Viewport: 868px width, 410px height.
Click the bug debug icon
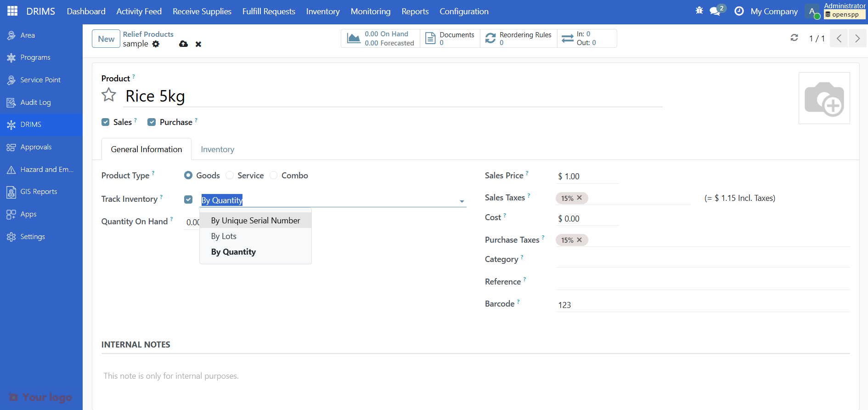point(699,11)
